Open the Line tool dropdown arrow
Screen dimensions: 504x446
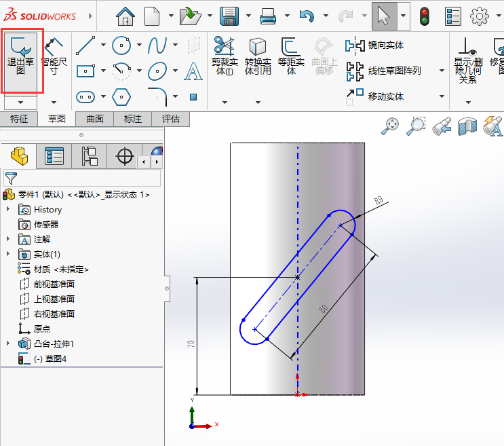[103, 45]
